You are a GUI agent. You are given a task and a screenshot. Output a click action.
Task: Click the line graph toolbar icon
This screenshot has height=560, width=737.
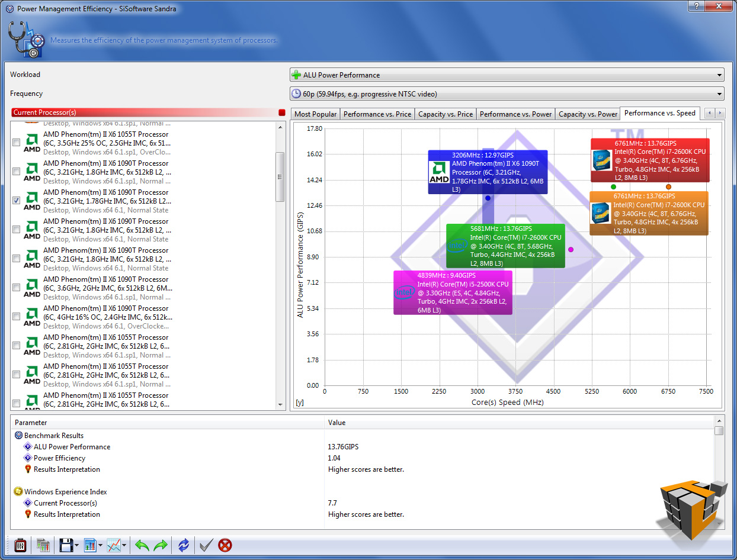[114, 545]
